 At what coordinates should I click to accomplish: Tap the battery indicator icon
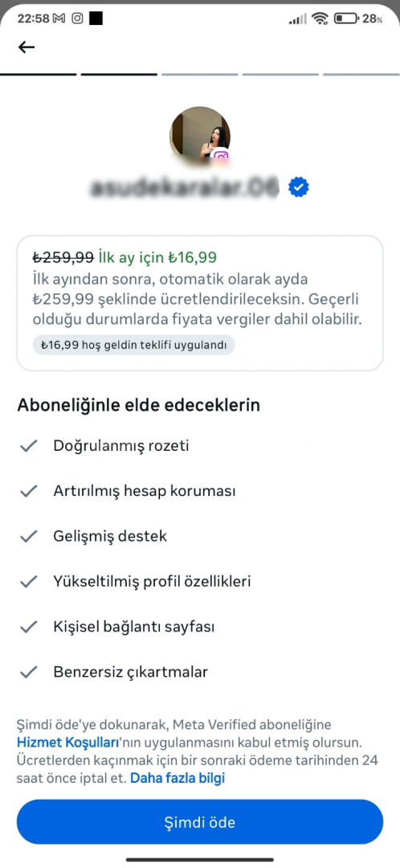[x=346, y=18]
